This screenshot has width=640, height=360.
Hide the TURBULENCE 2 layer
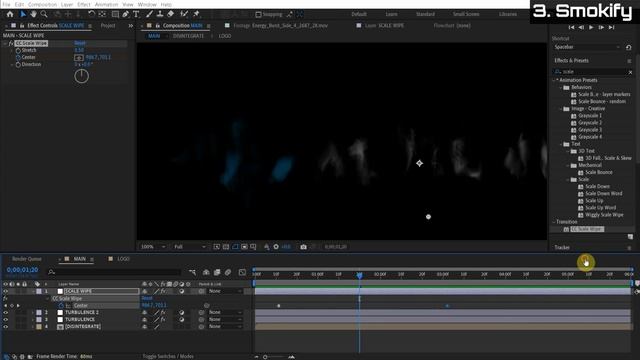click(5, 313)
